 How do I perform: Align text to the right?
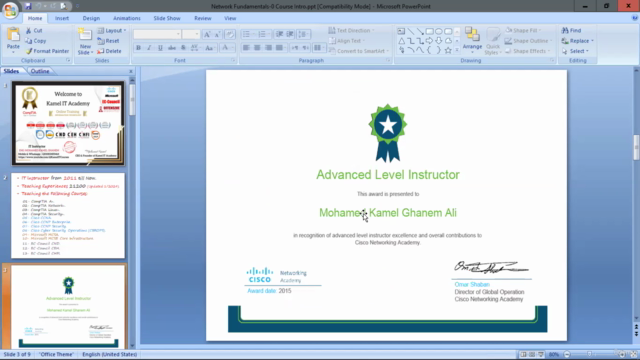coord(268,48)
